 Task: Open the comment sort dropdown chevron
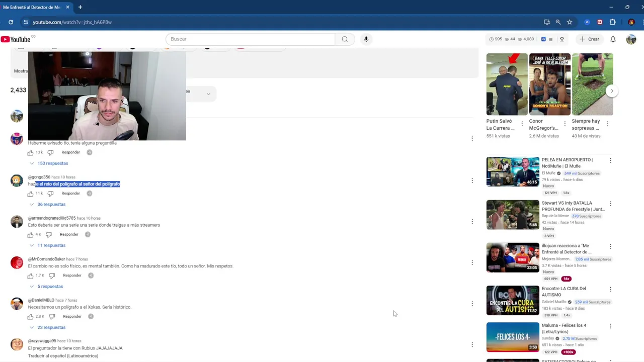[x=208, y=94]
